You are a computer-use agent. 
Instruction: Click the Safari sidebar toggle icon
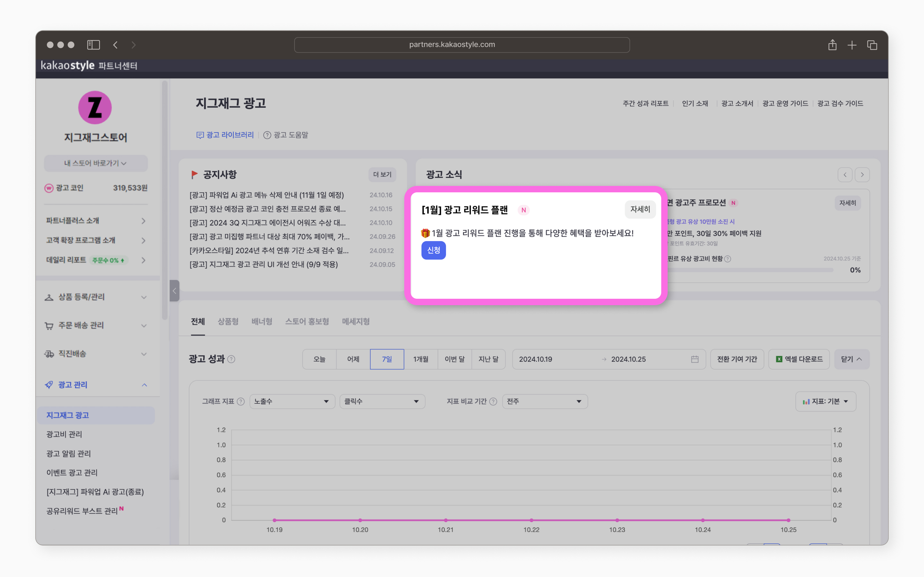94,45
